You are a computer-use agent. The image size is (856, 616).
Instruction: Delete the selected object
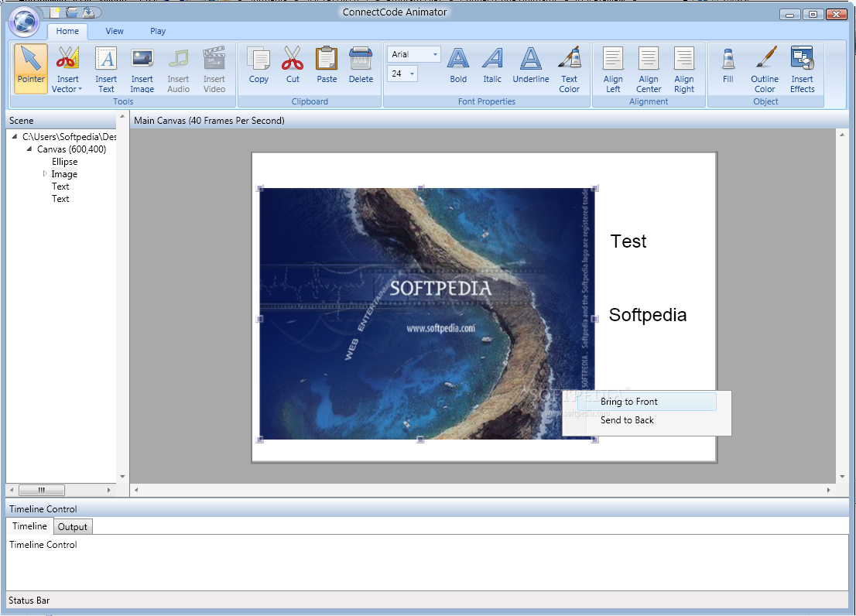click(x=361, y=67)
